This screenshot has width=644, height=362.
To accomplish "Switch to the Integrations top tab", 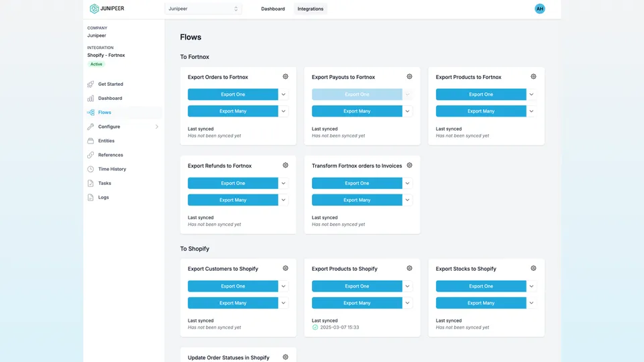I will pyautogui.click(x=311, y=9).
